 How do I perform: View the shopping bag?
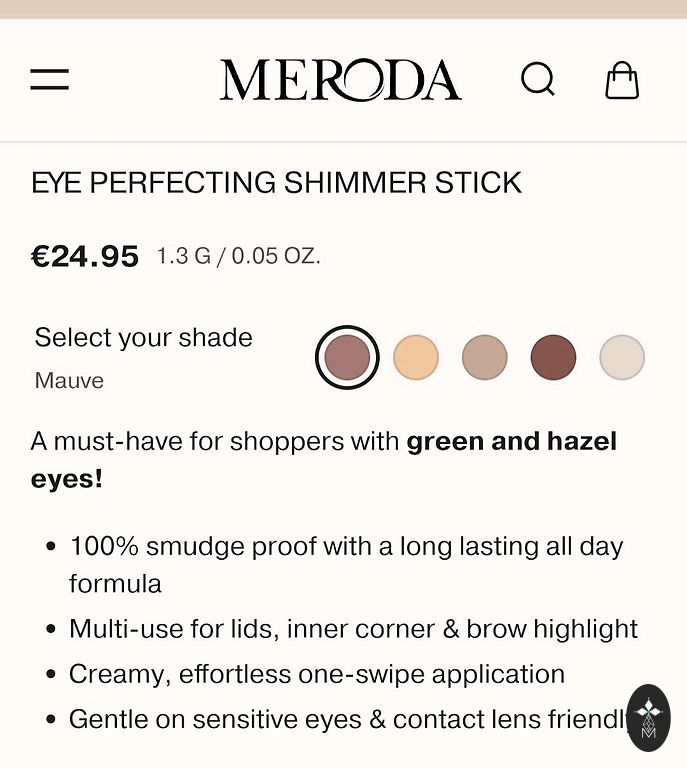(x=622, y=80)
